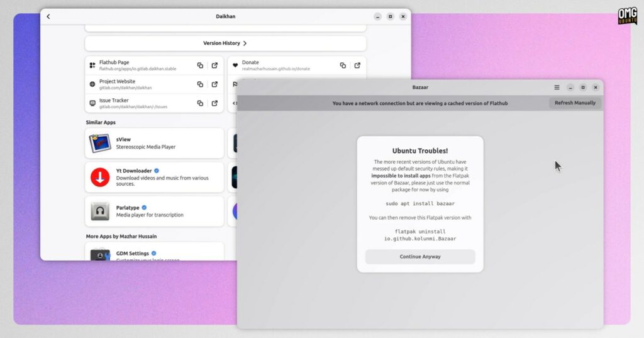Open Flathub Page in browser

click(x=214, y=65)
